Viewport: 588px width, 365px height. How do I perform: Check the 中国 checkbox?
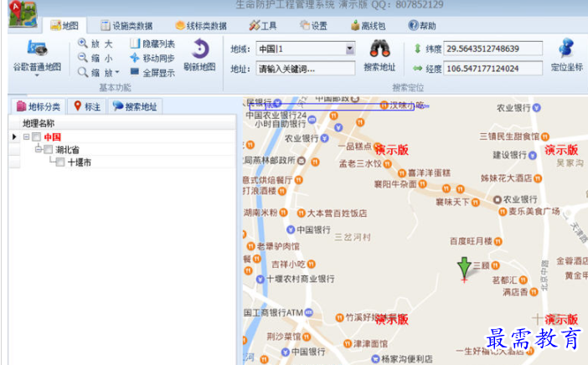point(36,136)
